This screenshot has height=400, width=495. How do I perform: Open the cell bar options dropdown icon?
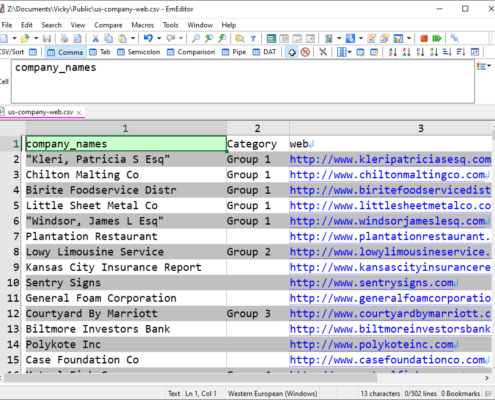point(483,66)
